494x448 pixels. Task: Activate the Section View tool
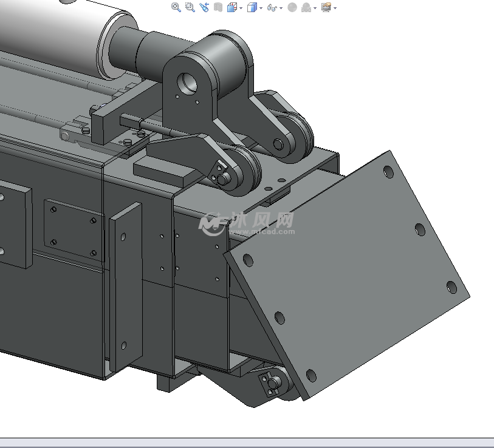tap(218, 7)
